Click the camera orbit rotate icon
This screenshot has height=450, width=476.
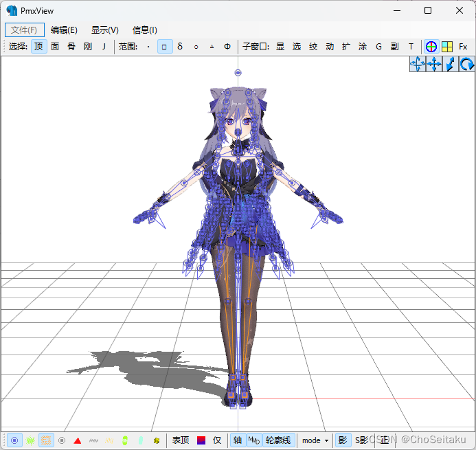[418, 64]
